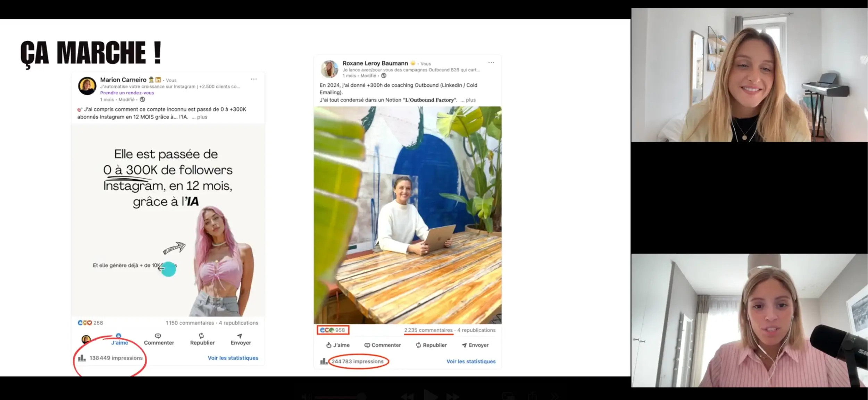868x400 pixels.
Task: Click 'Prendre un rendez-vous' link
Action: coord(127,93)
